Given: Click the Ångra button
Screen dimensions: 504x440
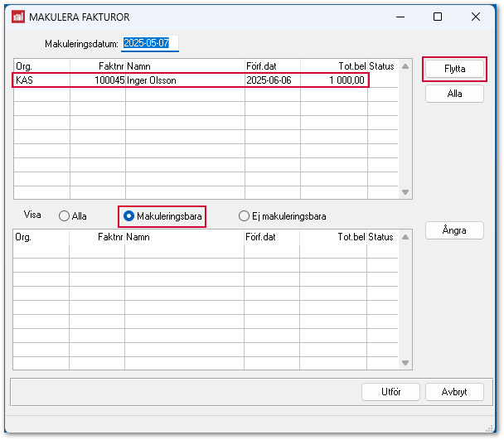Looking at the screenshot, I should point(454,230).
